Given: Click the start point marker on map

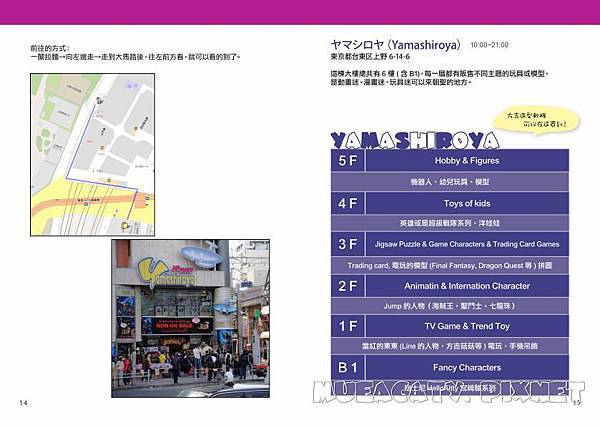Looking at the screenshot, I should [x=99, y=100].
